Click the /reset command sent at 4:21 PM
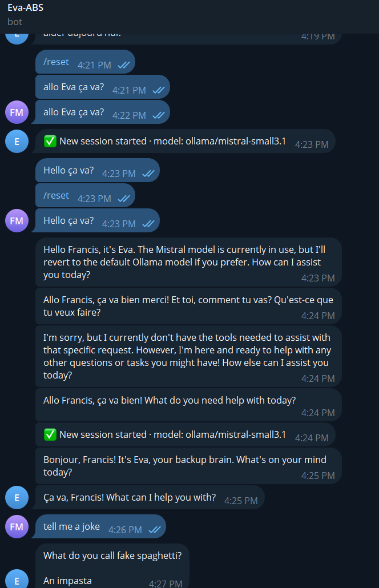This screenshot has height=588, width=379. click(56, 62)
